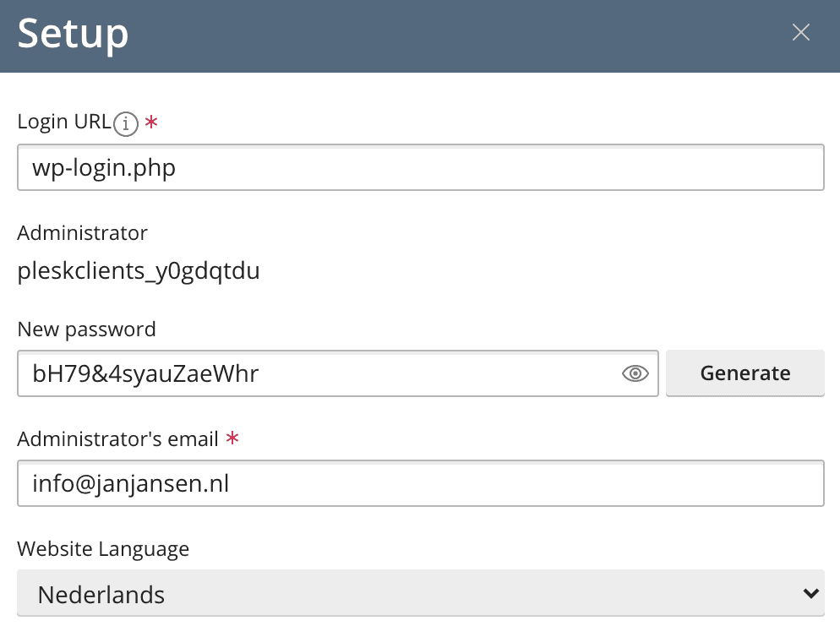Click the chevron arrow of language selector
Screen dimensions: 840x637
pyautogui.click(x=810, y=593)
